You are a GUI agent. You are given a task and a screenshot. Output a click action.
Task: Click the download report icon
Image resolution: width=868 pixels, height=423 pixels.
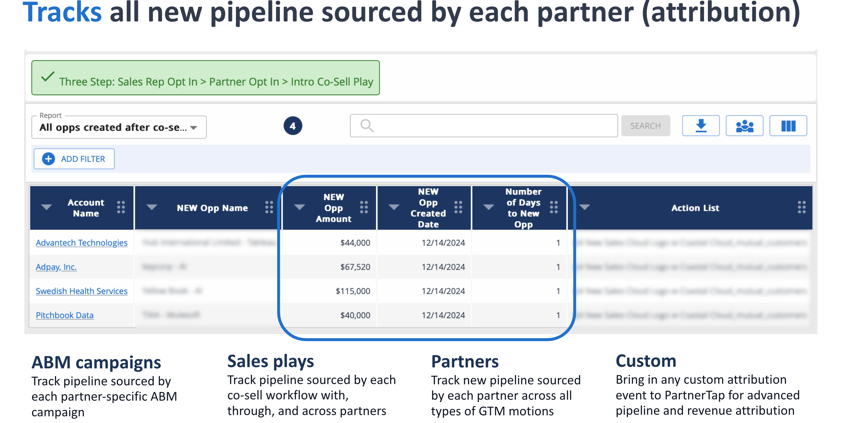click(701, 126)
